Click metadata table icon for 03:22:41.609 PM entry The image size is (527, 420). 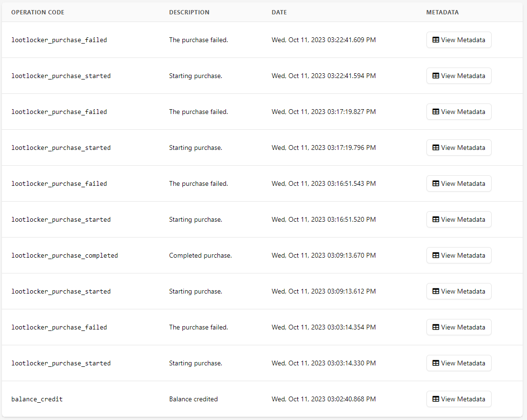click(x=436, y=40)
